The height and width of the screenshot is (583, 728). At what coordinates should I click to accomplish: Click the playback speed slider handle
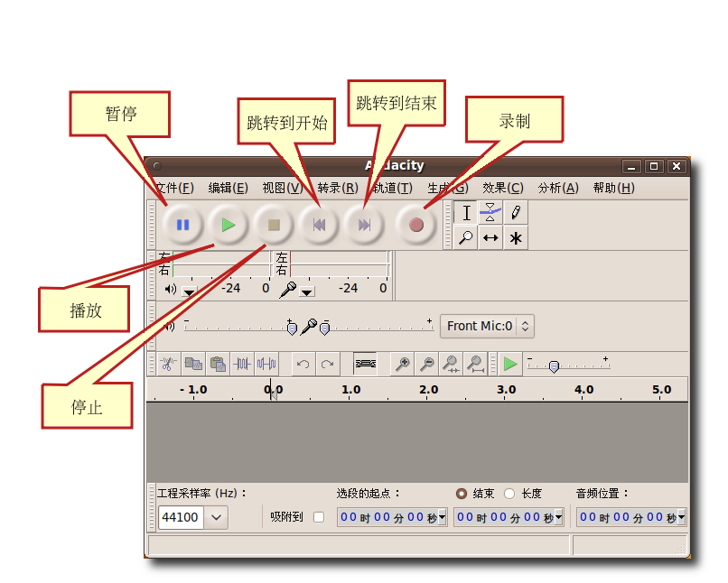point(554,367)
